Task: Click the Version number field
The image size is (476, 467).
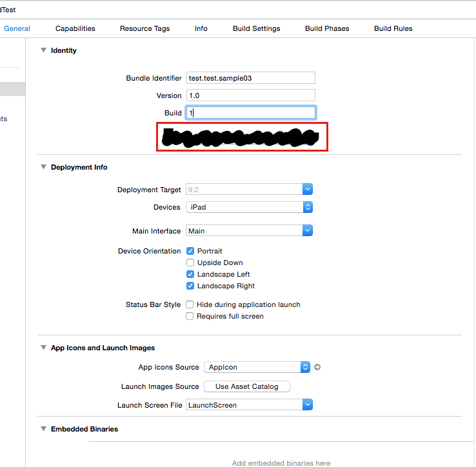Action: coord(250,95)
